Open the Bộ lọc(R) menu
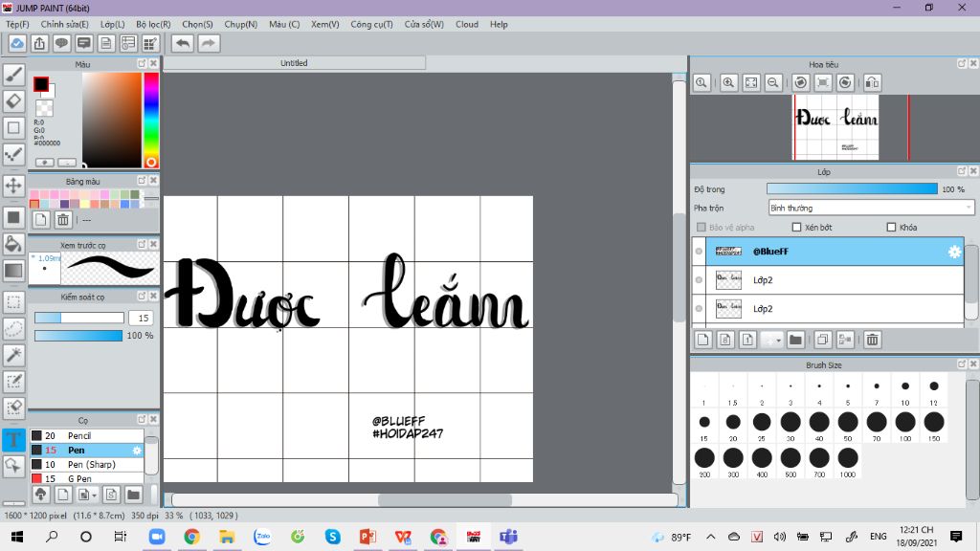The height and width of the screenshot is (551, 980). click(153, 24)
